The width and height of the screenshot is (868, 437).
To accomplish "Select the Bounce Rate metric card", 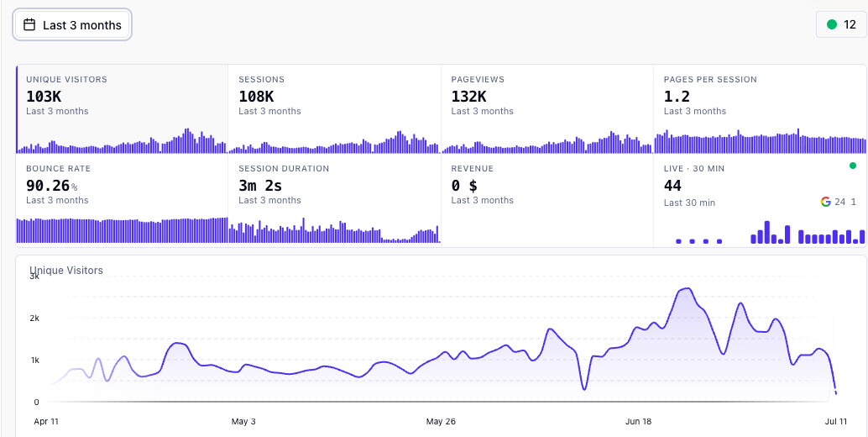I will (x=122, y=199).
